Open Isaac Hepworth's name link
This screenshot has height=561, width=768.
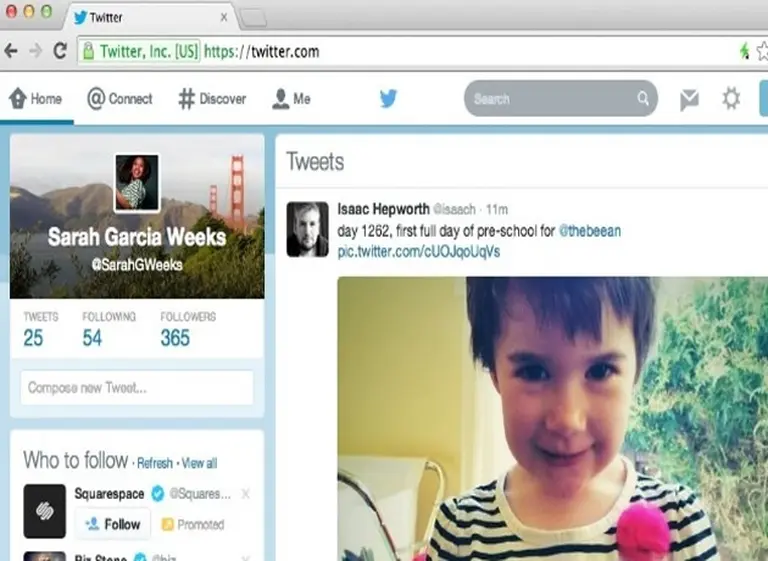[x=384, y=209]
